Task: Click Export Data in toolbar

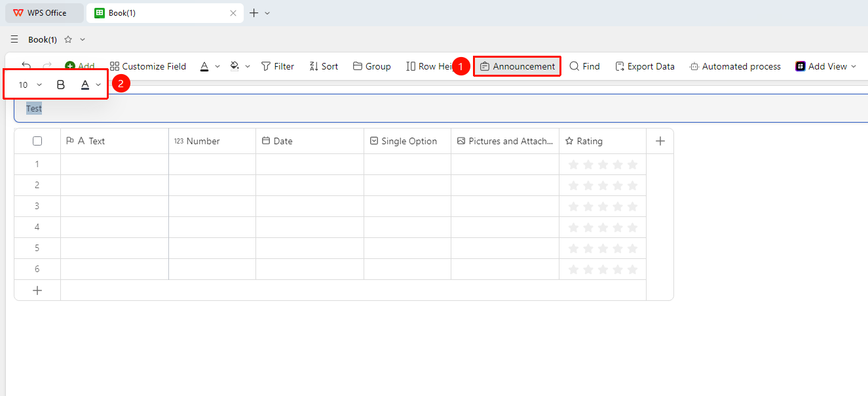Action: [x=645, y=66]
